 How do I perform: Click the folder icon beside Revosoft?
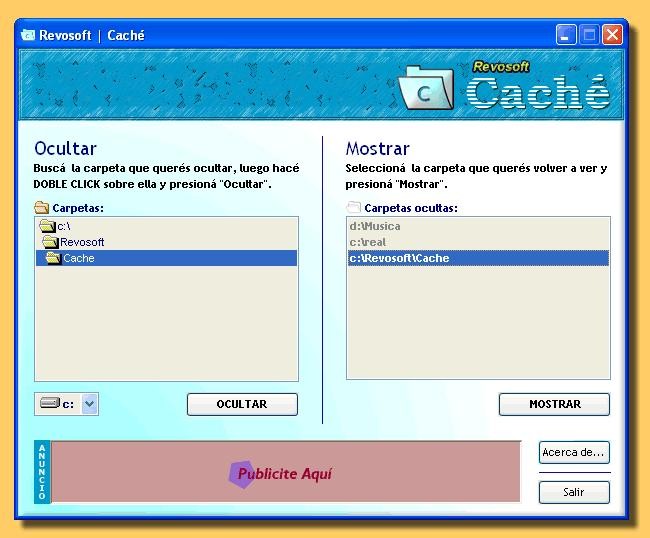click(50, 242)
